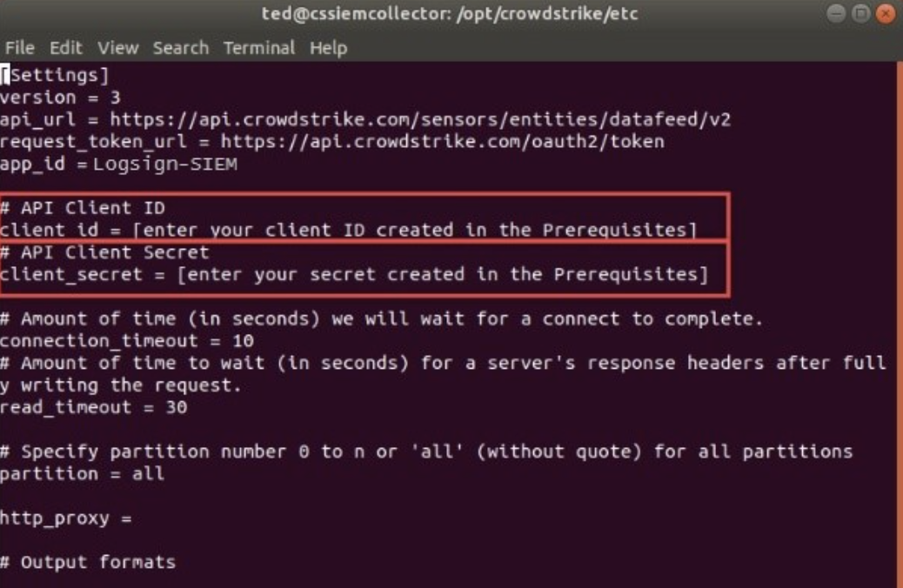Open the Edit menu

(65, 48)
